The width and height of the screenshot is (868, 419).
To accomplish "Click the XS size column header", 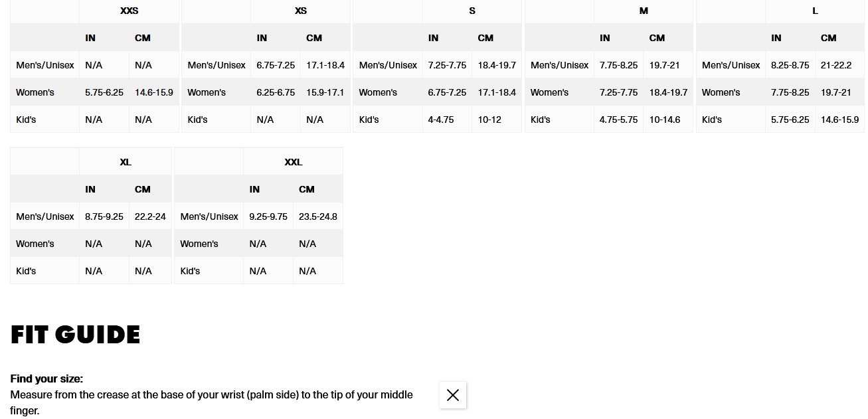I will 301,11.
